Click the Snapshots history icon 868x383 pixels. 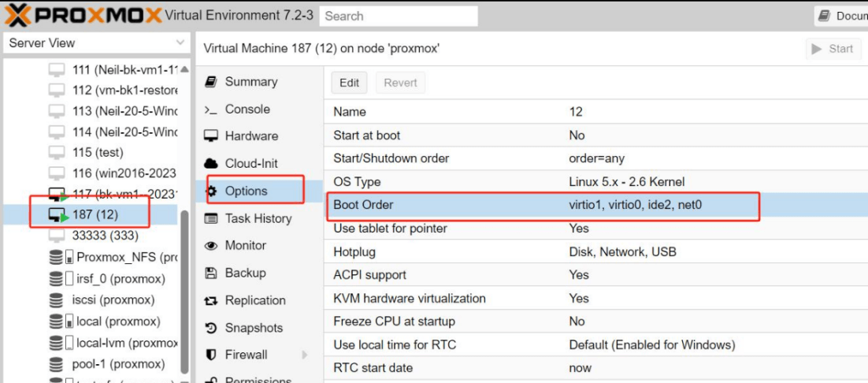[211, 328]
